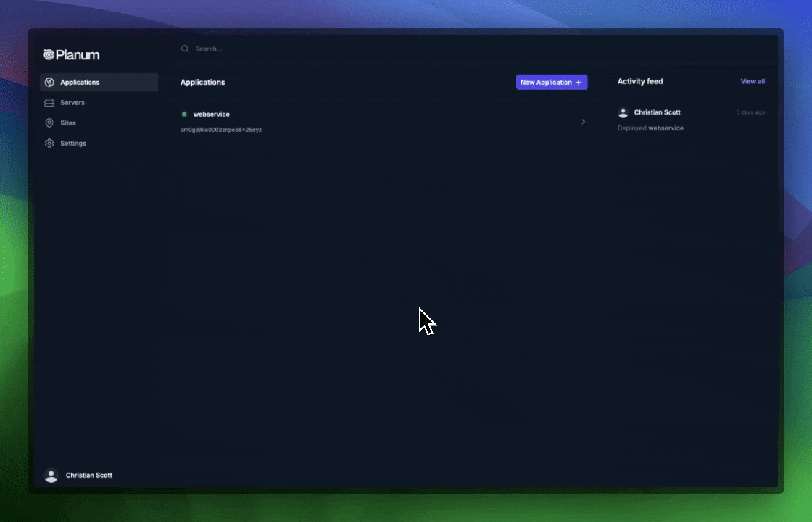
Task: Click the Planum logo icon
Action: [49, 54]
